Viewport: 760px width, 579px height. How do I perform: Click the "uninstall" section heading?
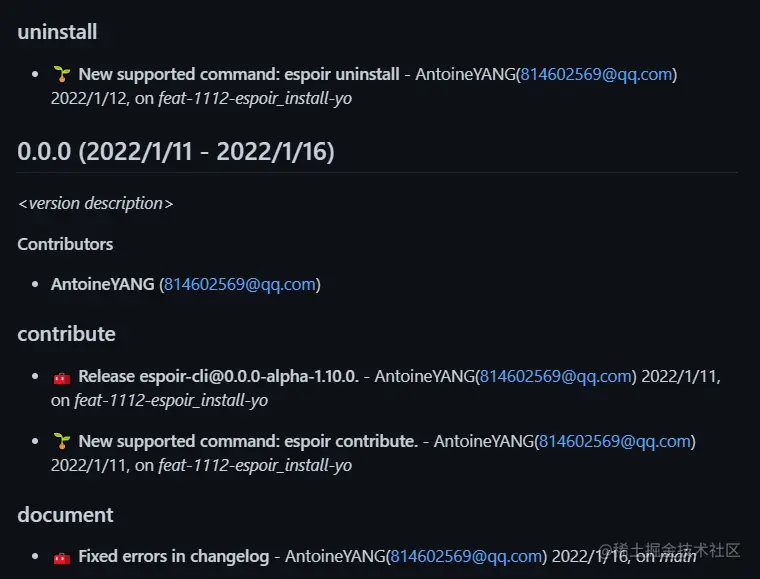coord(57,32)
